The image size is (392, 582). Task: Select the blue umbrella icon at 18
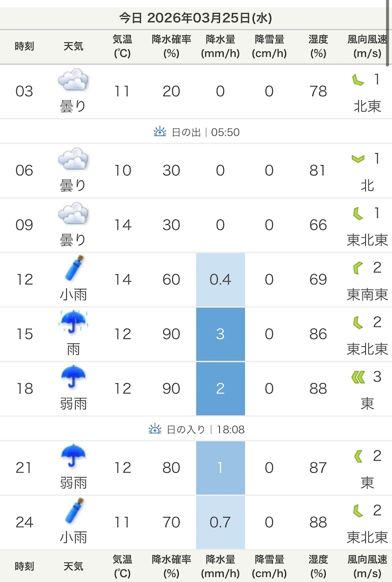coord(73,377)
